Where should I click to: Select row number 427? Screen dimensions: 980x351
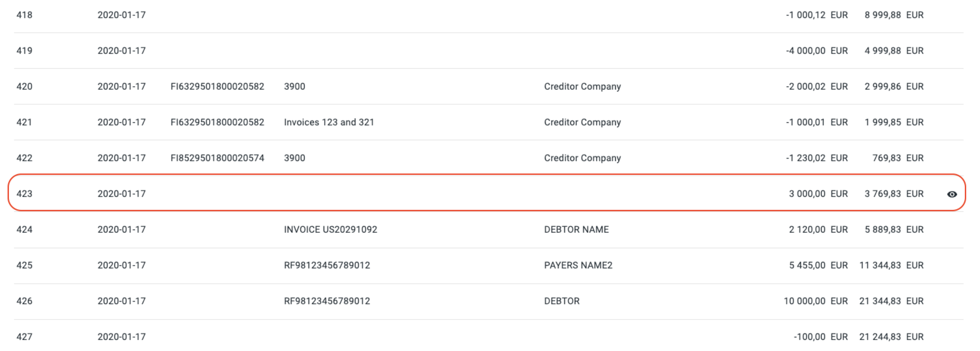pos(24,337)
